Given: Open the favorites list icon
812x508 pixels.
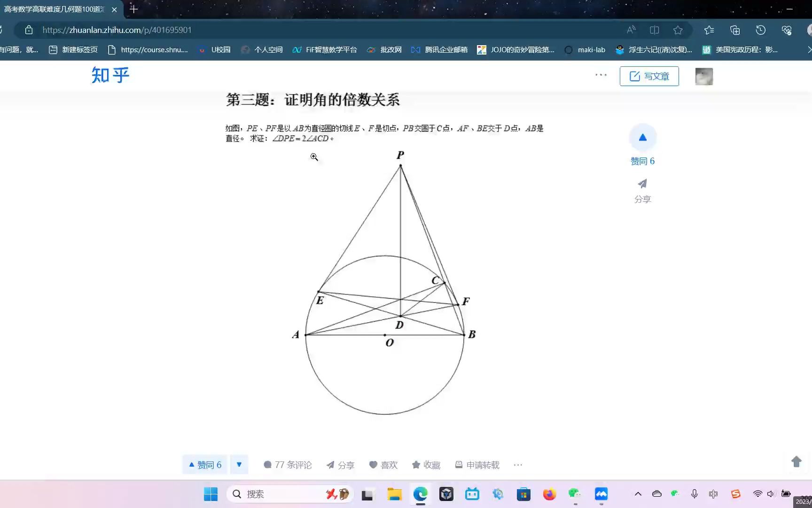Looking at the screenshot, I should pos(709,30).
